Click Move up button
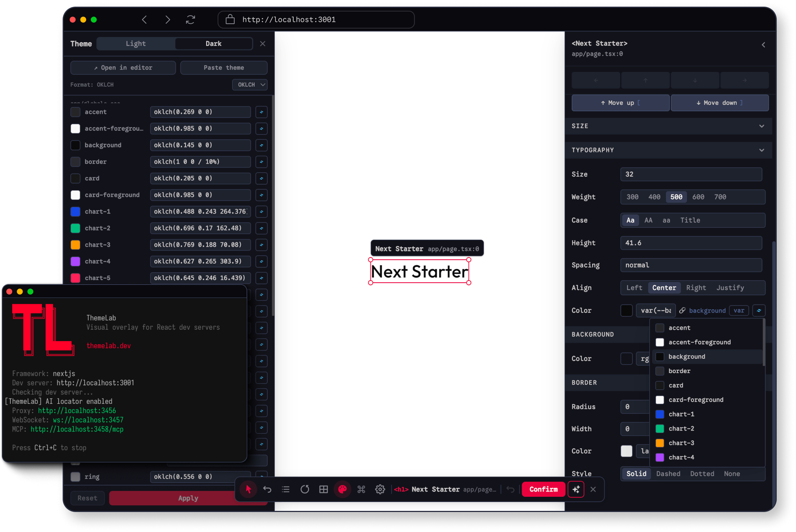The height and width of the screenshot is (532, 796). pos(620,103)
